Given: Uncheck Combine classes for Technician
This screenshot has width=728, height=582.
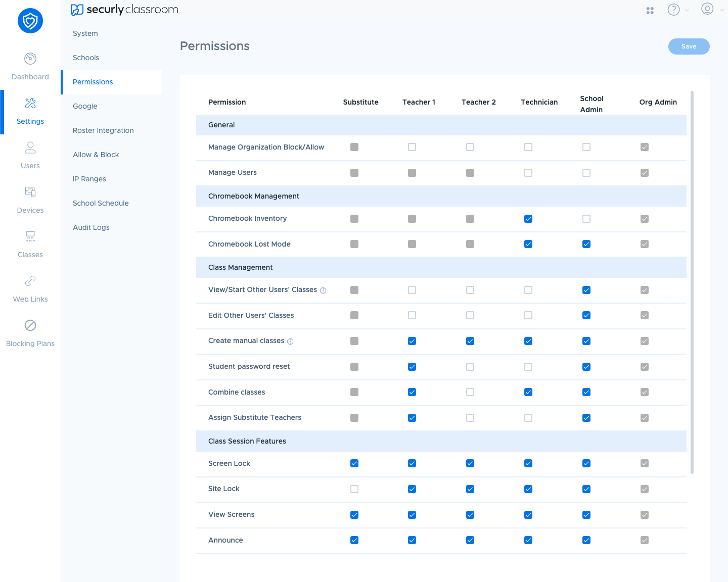Looking at the screenshot, I should point(528,392).
